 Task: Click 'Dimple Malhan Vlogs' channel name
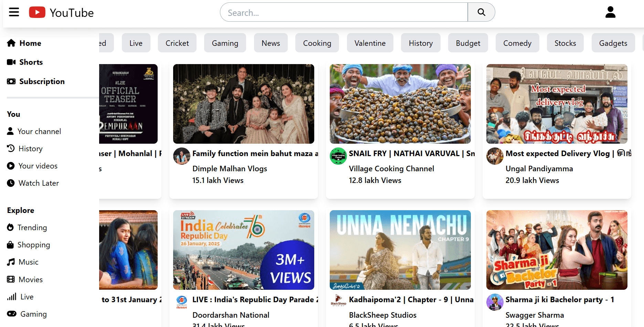pyautogui.click(x=230, y=168)
